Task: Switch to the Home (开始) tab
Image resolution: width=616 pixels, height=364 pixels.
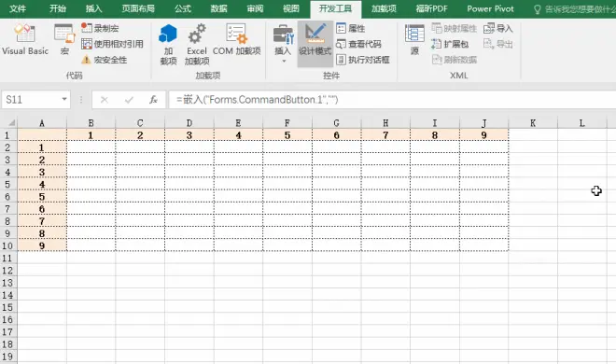Action: pyautogui.click(x=58, y=8)
